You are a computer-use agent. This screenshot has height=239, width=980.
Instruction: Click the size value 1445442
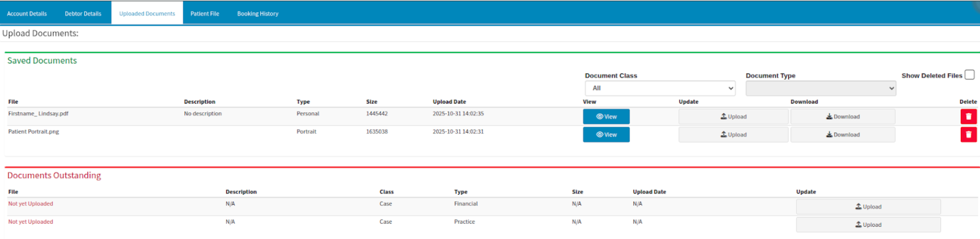pos(377,113)
